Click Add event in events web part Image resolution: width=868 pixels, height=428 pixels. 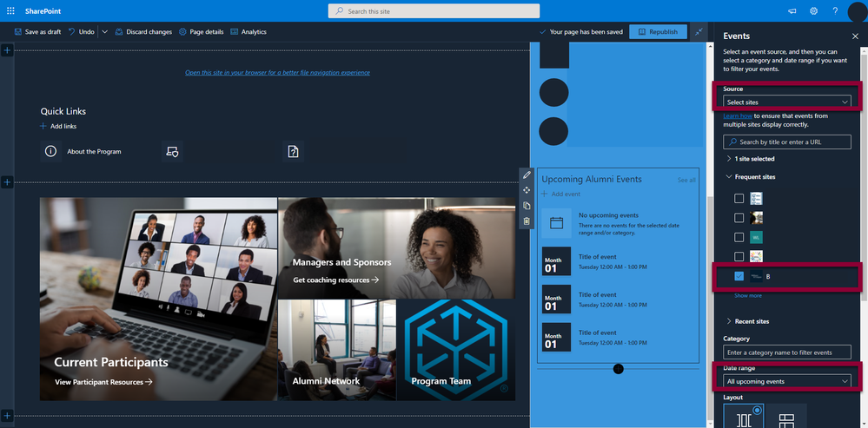560,194
